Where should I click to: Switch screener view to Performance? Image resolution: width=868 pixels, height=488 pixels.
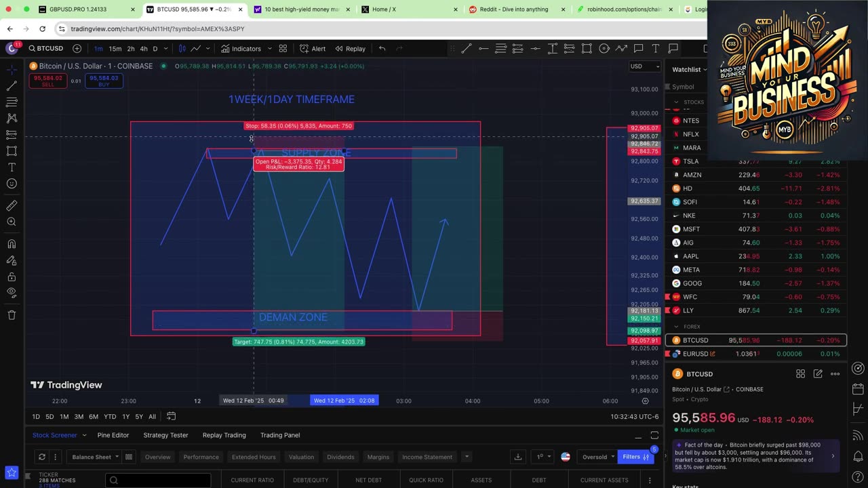coord(201,457)
